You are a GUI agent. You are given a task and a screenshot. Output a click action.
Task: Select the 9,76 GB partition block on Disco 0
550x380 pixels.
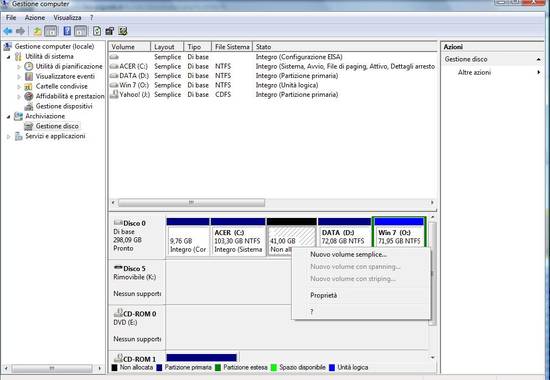point(188,237)
